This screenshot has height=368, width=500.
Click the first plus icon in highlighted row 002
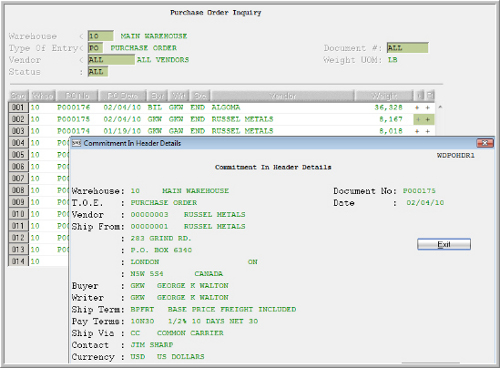418,119
